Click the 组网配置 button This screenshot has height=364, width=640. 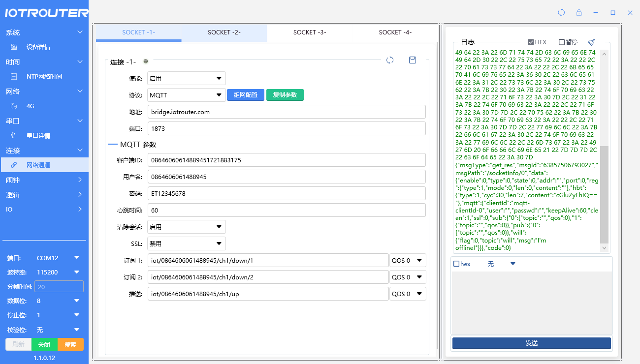(246, 95)
